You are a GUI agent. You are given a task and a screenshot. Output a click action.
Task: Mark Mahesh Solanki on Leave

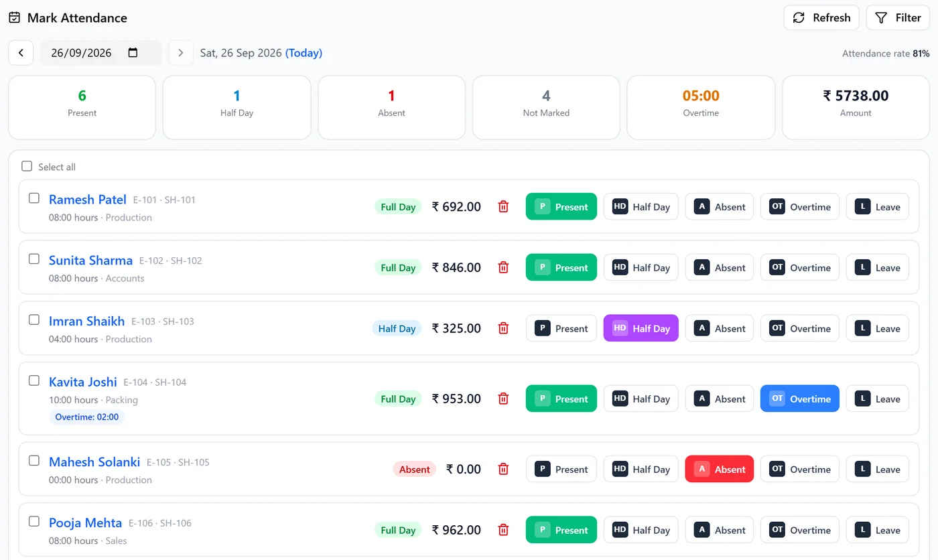click(x=878, y=470)
